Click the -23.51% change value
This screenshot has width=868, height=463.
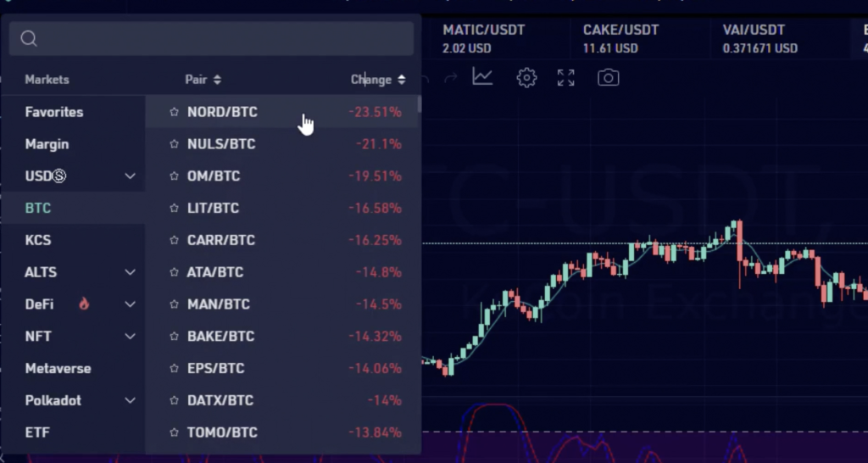375,112
